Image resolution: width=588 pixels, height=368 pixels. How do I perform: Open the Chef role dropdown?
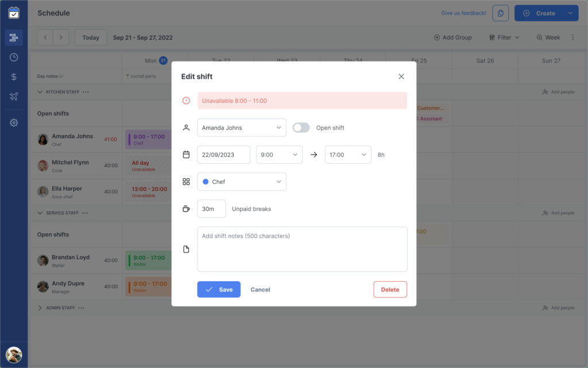tap(241, 181)
